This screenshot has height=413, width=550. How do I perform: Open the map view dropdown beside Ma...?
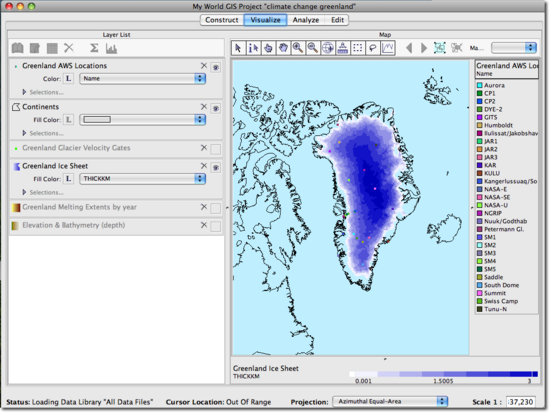tap(514, 48)
